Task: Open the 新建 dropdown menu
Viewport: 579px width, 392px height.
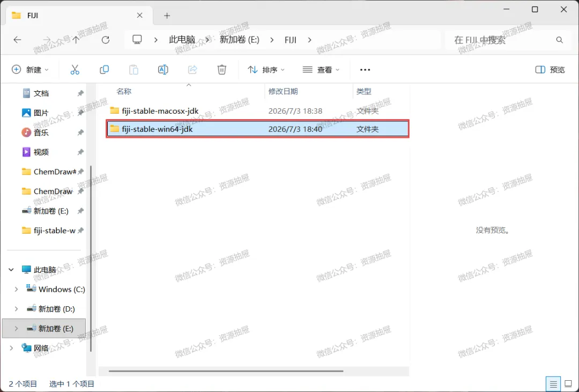Action: pos(30,70)
